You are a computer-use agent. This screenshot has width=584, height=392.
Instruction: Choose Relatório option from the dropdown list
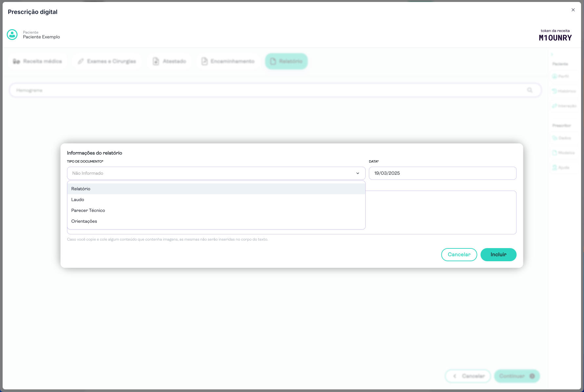pos(81,189)
